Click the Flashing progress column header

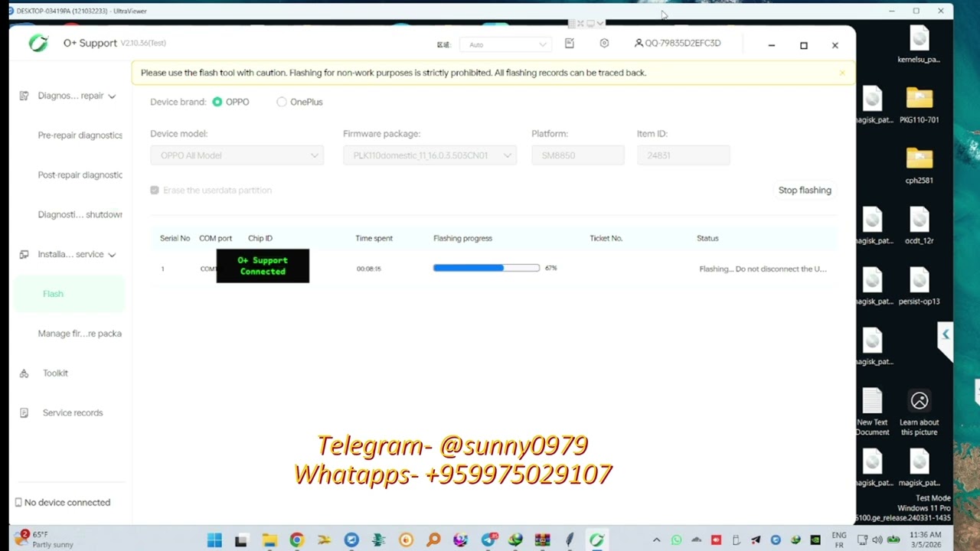[462, 238]
